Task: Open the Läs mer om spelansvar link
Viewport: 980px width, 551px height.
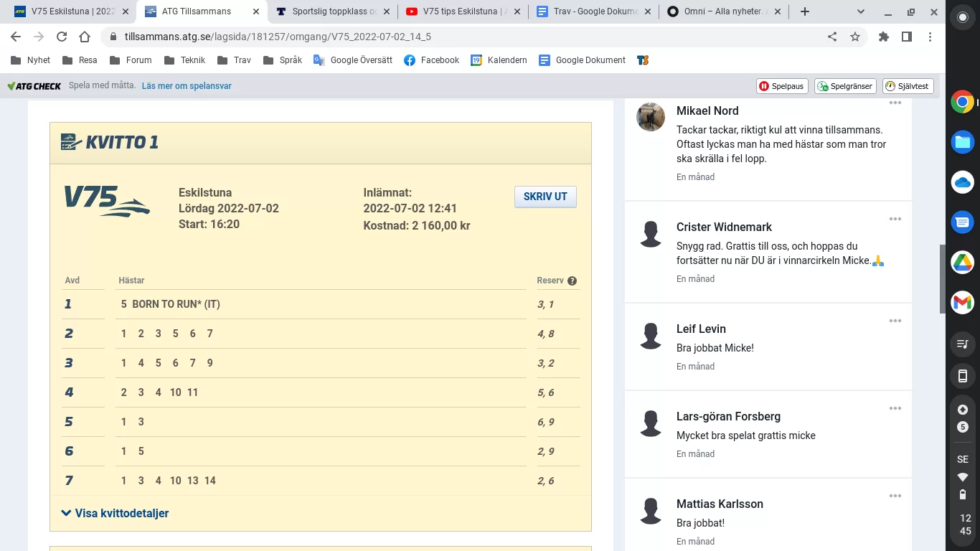Action: pyautogui.click(x=188, y=85)
